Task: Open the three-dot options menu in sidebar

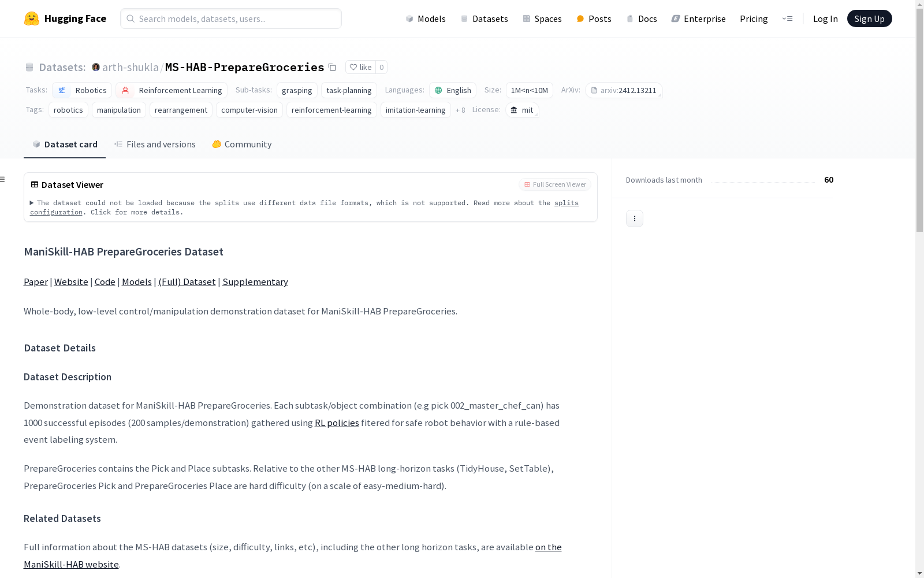Action: click(x=635, y=218)
